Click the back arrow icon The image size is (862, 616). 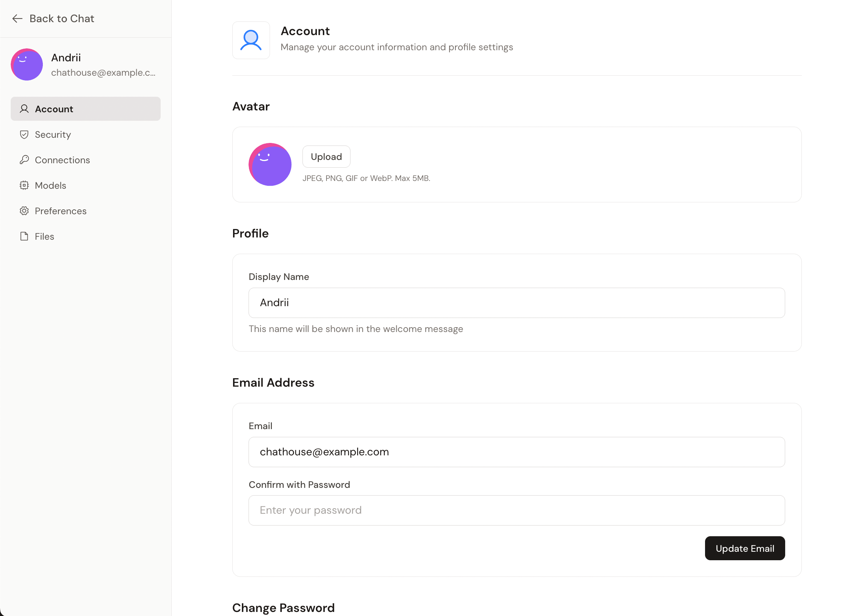[17, 18]
